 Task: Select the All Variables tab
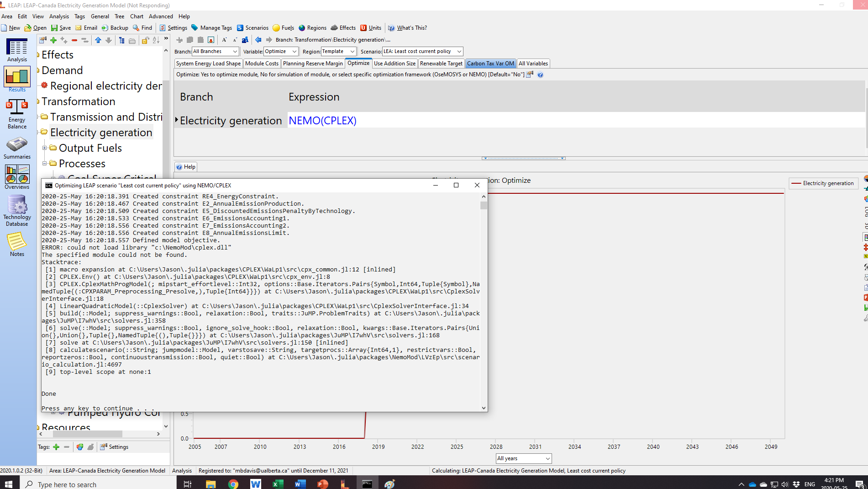[x=533, y=64]
